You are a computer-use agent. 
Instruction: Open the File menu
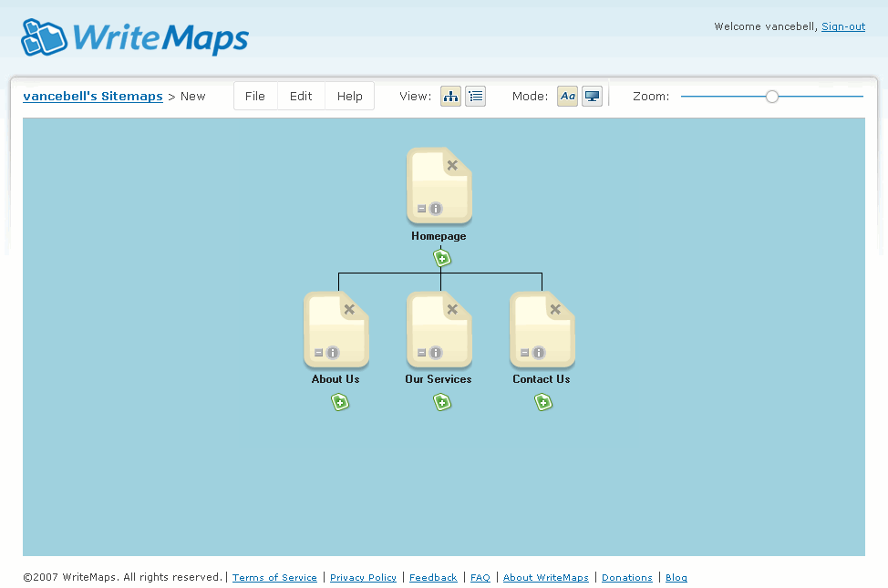point(255,97)
